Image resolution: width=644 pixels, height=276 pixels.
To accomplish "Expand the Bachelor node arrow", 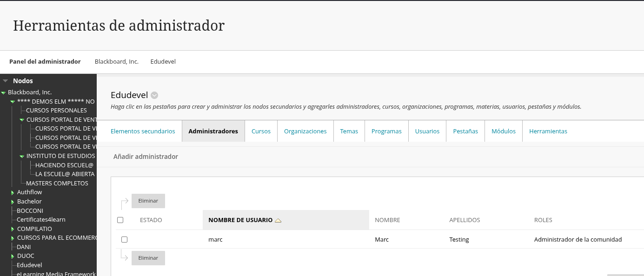I will tap(13, 202).
